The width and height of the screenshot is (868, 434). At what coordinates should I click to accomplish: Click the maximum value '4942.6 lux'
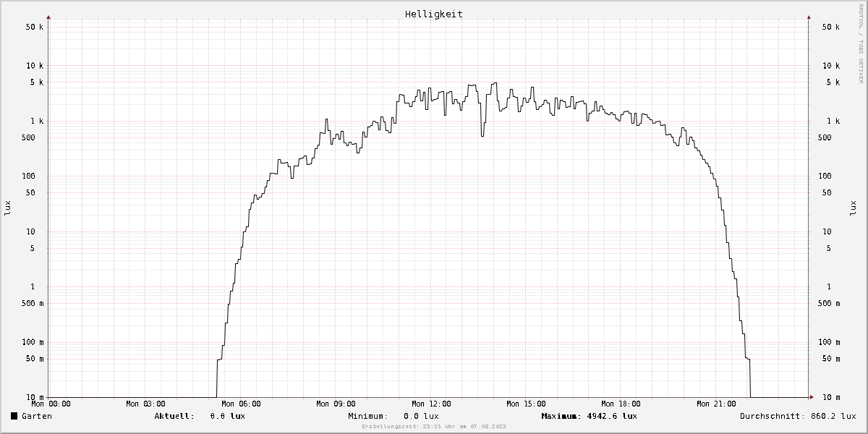tap(612, 416)
